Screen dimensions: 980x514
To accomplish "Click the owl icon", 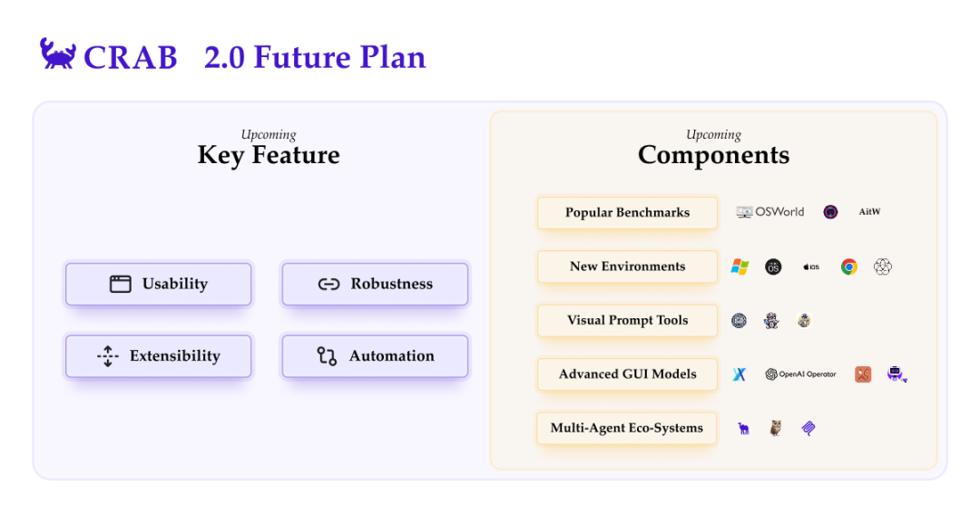I will 775,428.
